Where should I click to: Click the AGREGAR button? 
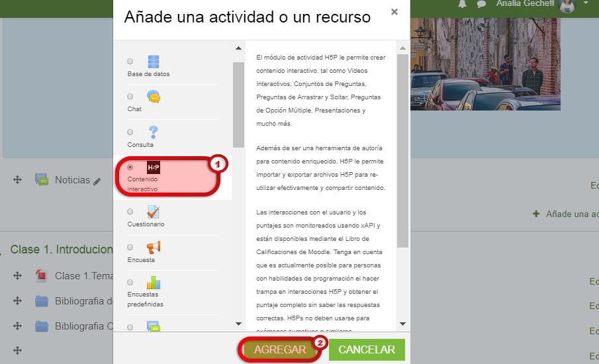click(280, 349)
